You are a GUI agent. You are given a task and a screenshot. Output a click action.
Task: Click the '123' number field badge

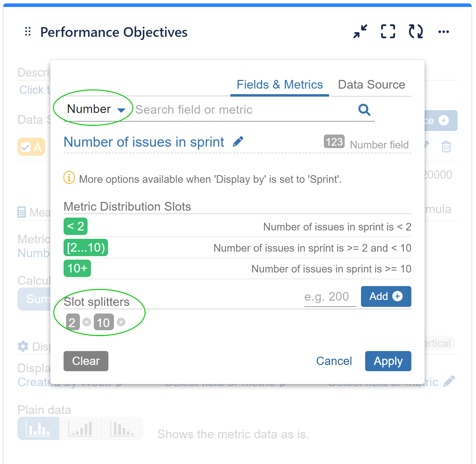pyautogui.click(x=333, y=141)
